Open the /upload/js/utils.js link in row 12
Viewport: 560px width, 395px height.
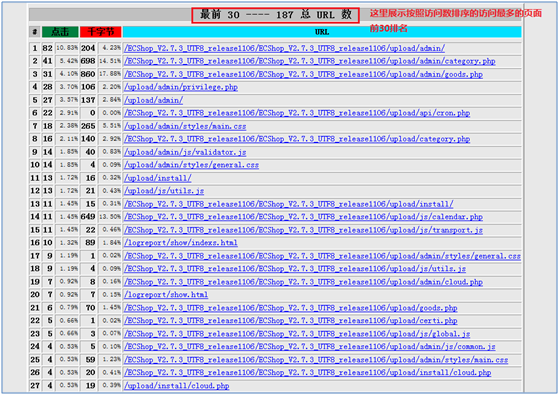[x=164, y=191]
